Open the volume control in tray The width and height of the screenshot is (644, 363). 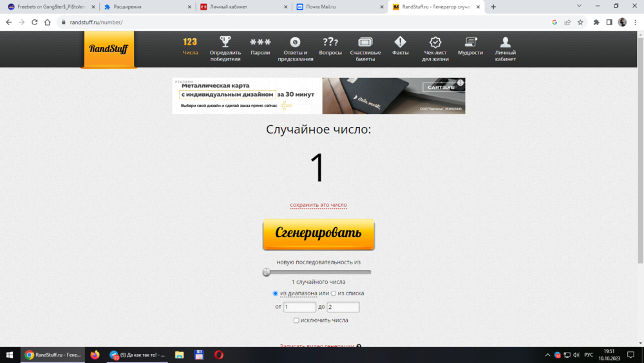(576, 355)
